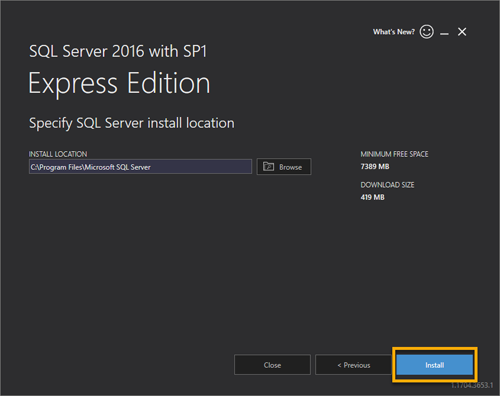Click the DOWNLOAD SIZE label
500x396 pixels.
387,185
